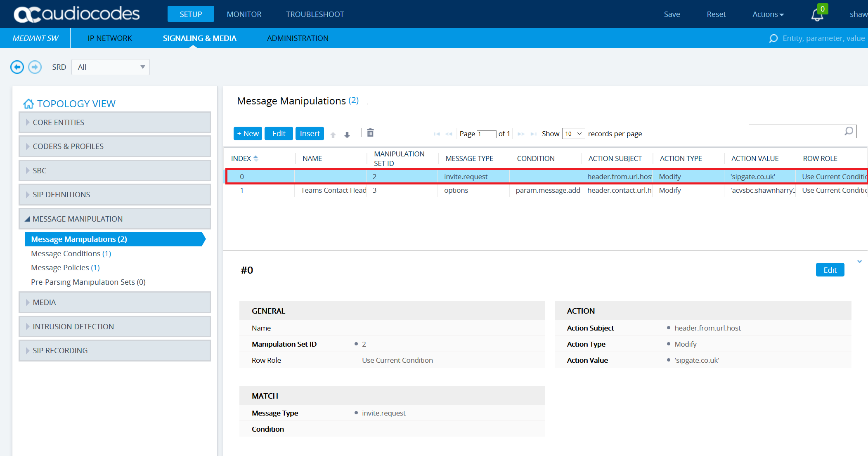
Task: Open the IP NETWORK menu
Action: (109, 38)
